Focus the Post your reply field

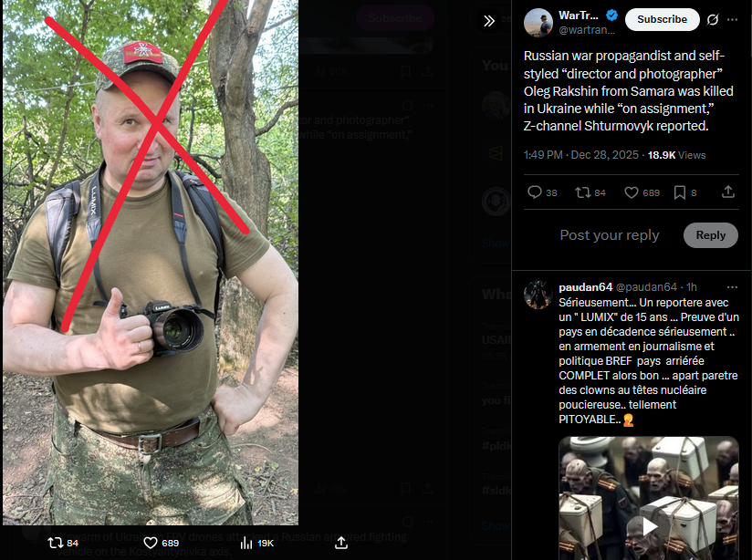[609, 235]
